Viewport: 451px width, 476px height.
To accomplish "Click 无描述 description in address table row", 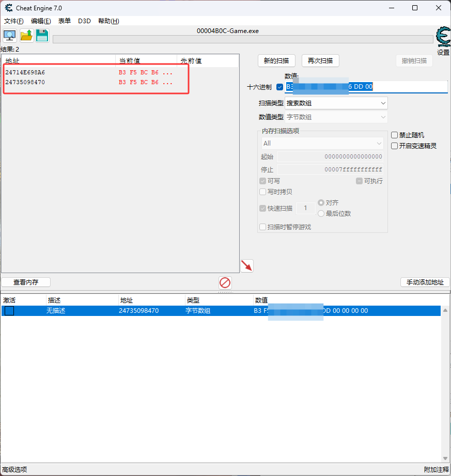I will coord(56,311).
